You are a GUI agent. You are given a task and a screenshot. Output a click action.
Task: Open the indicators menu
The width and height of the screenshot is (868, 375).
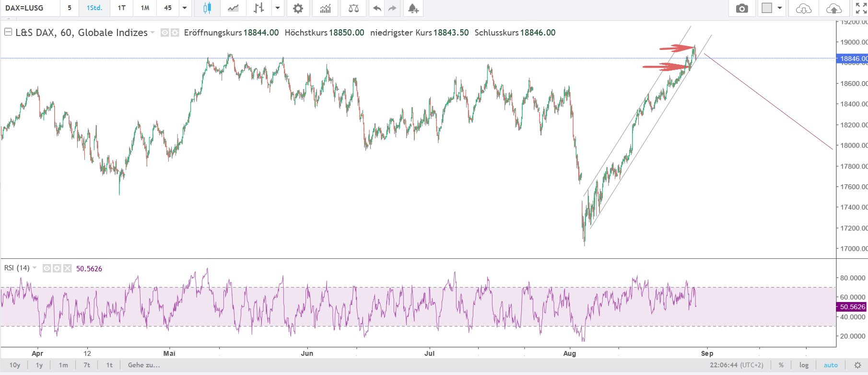326,8
